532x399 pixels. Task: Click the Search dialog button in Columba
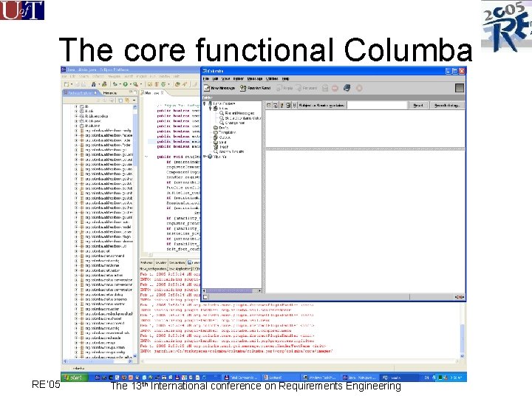447,105
